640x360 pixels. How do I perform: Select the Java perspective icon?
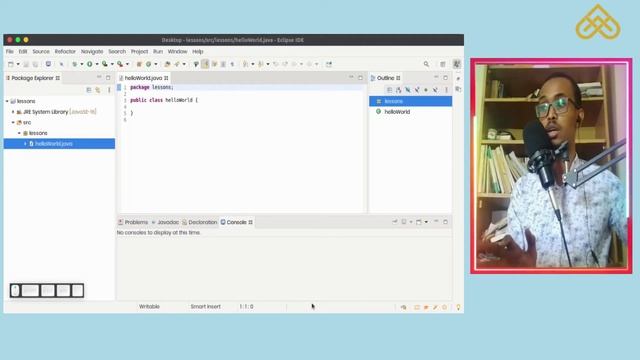click(457, 64)
